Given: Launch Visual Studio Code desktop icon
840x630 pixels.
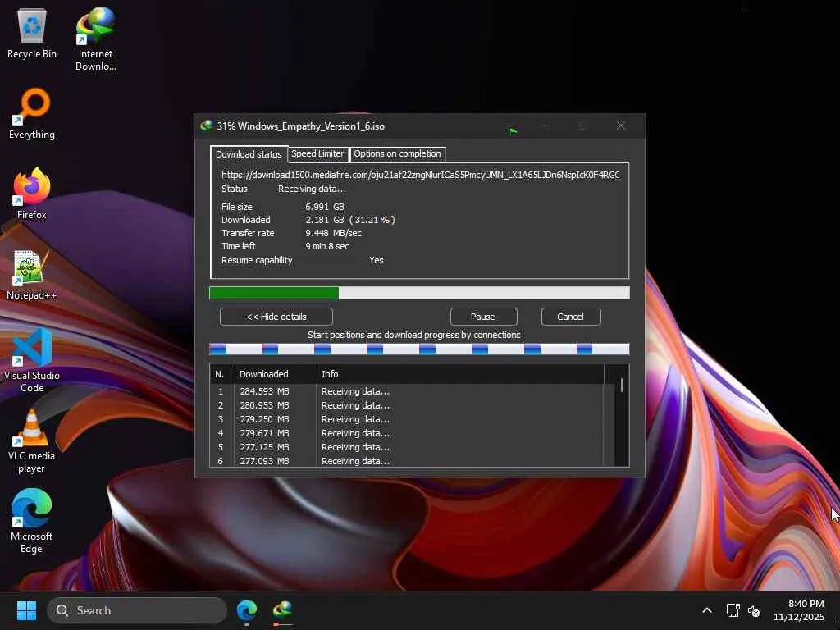Looking at the screenshot, I should (32, 358).
